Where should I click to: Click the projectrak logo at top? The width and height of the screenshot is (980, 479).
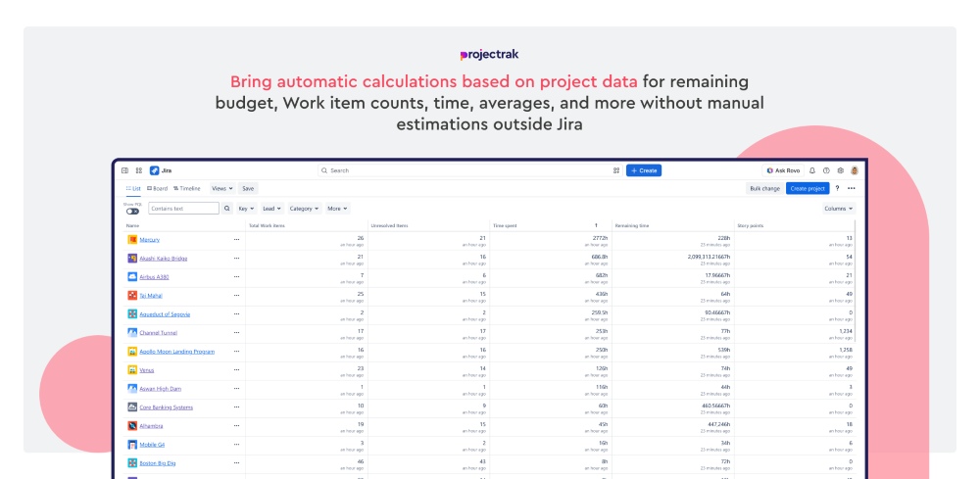(489, 55)
